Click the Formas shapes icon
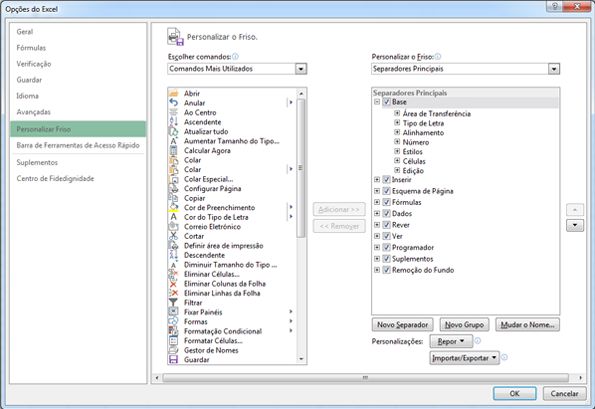Image resolution: width=595 pixels, height=409 pixels. pyautogui.click(x=173, y=321)
